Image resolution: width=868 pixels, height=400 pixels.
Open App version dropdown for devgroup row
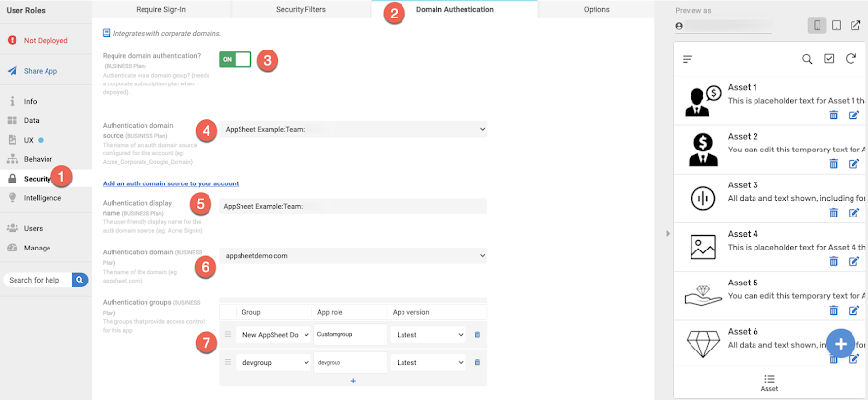(x=428, y=362)
